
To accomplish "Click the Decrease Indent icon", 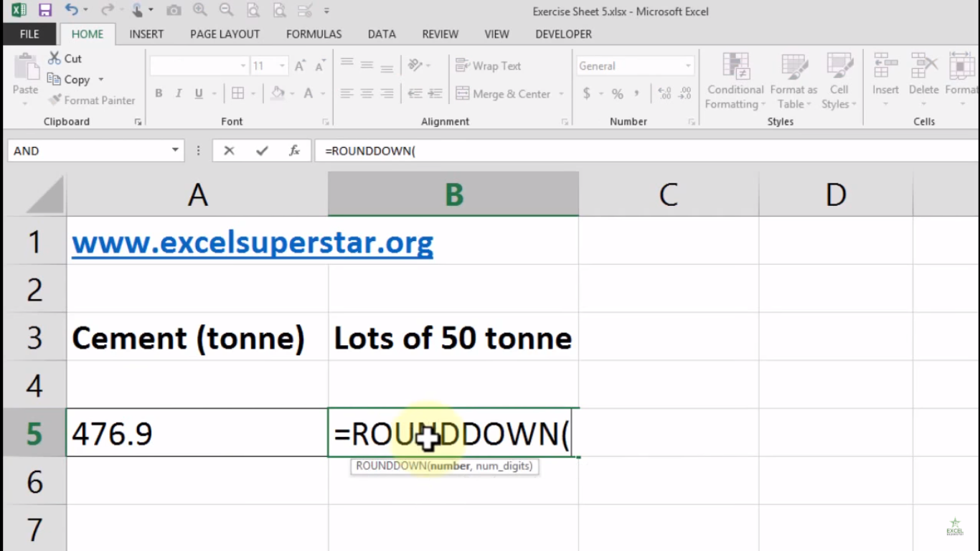I will [x=415, y=93].
